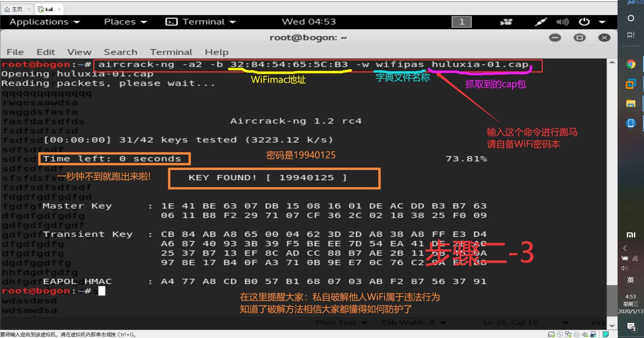
Task: Click the terminal scrollbar down arrow
Action: [x=612, y=326]
